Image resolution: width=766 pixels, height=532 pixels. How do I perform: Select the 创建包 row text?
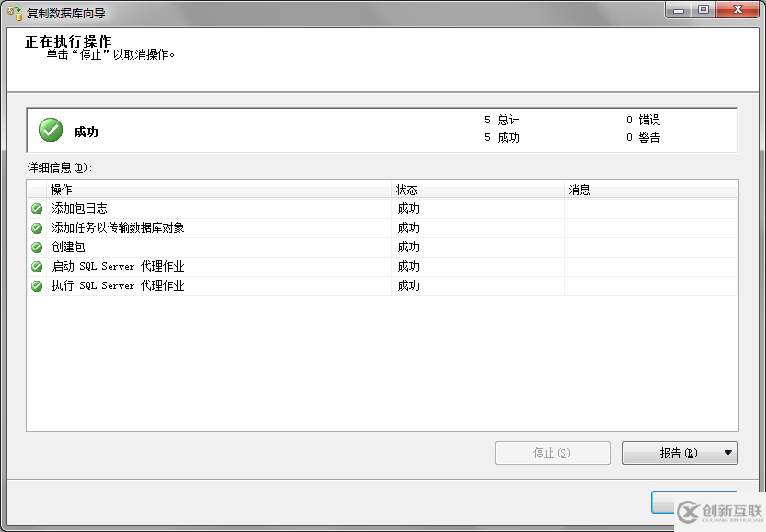point(68,248)
